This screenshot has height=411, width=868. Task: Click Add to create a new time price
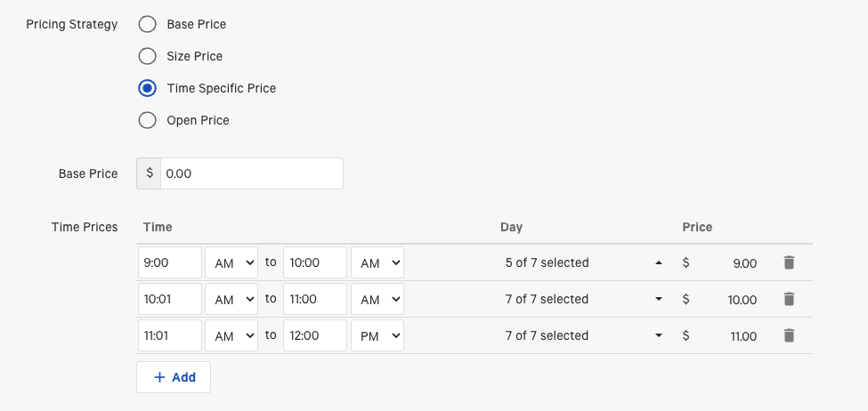174,377
